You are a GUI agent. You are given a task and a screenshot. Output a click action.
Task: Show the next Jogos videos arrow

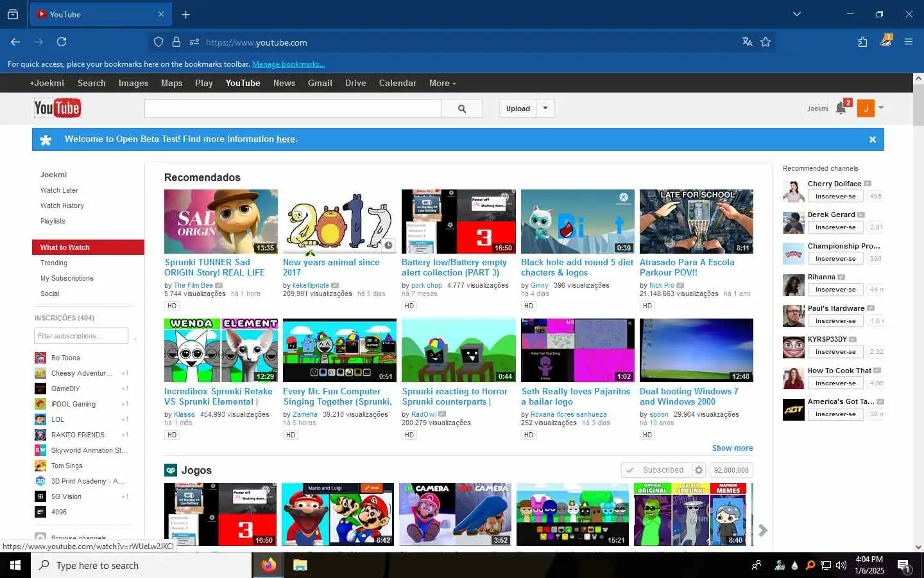763,530
